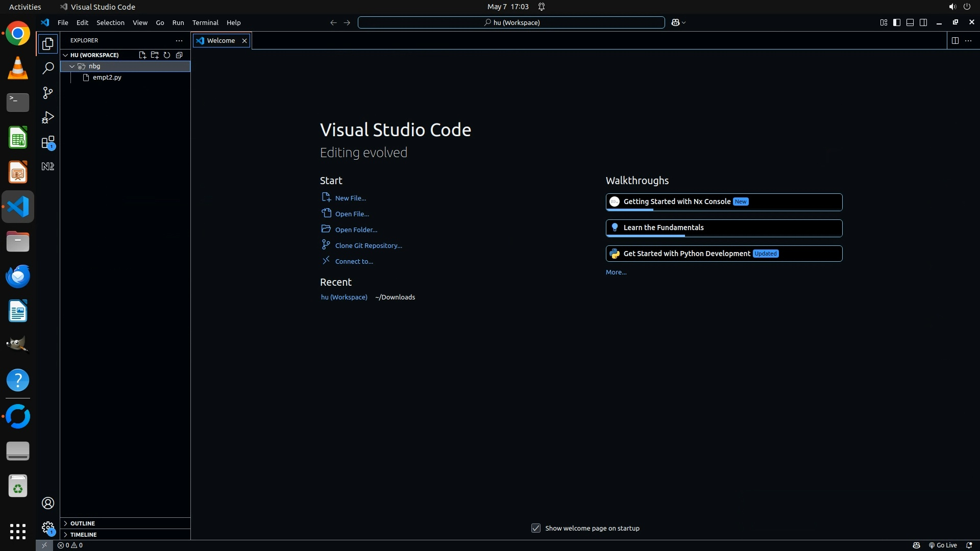This screenshot has height=551, width=980.
Task: Uncheck Show welcome page on startup
Action: point(535,528)
